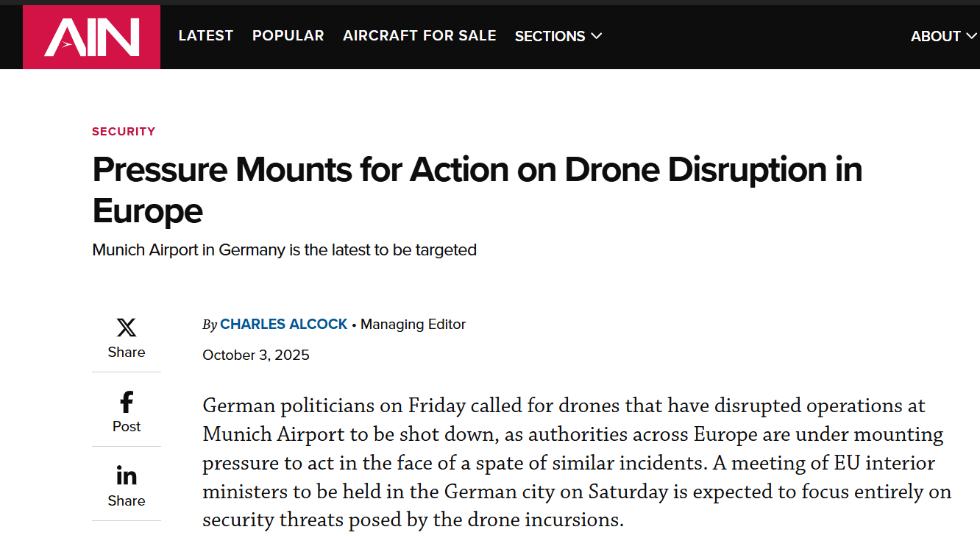Click the Post label under Facebook icon
Viewport: 980px width, 538px height.
pos(127,426)
